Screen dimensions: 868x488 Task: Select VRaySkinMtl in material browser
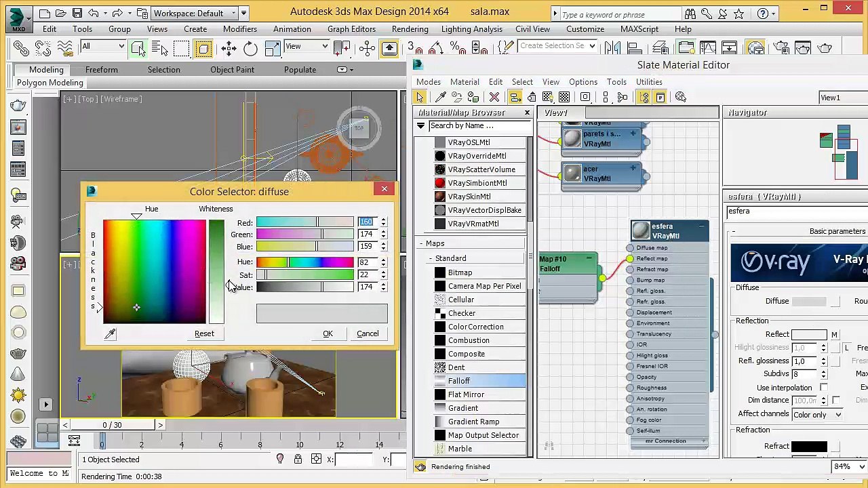[469, 197]
